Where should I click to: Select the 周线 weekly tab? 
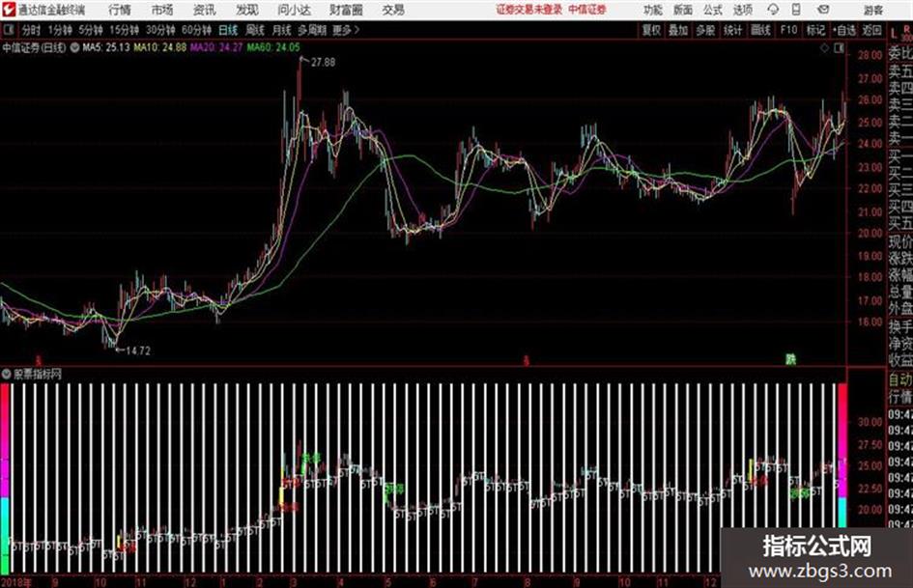coord(255,30)
